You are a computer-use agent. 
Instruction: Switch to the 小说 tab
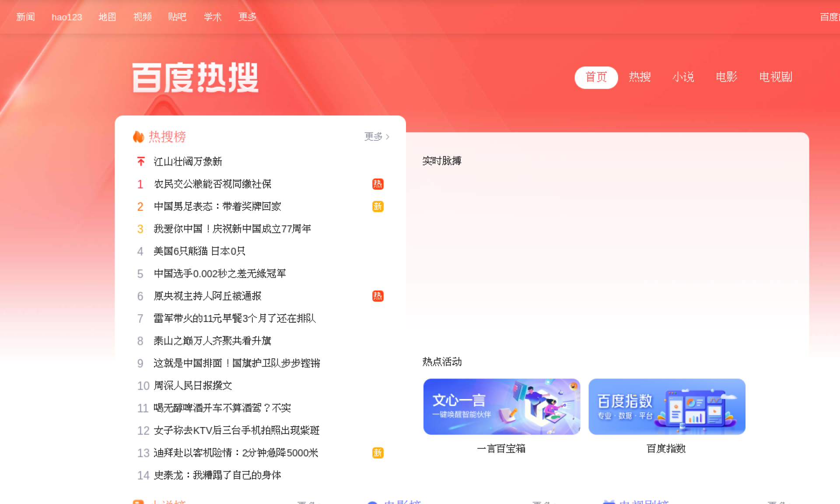[x=683, y=77]
